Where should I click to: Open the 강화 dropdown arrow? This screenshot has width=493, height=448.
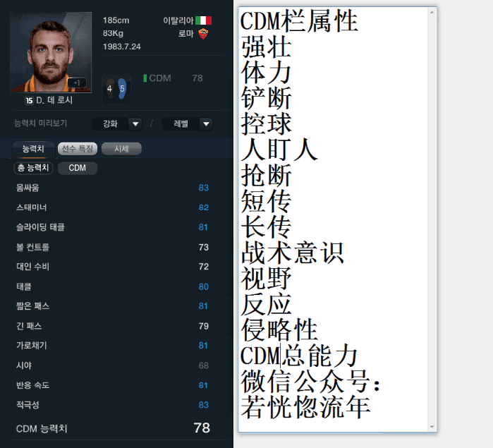[135, 124]
